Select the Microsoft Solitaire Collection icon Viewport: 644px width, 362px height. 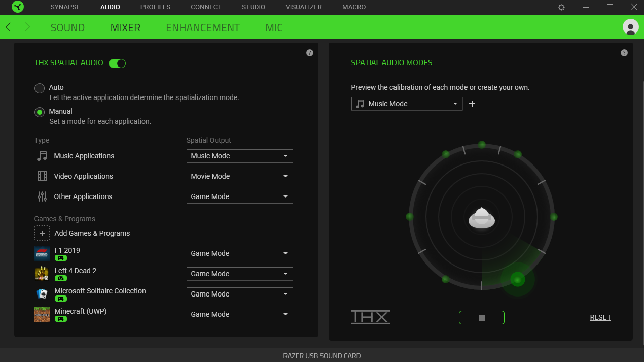click(x=42, y=294)
